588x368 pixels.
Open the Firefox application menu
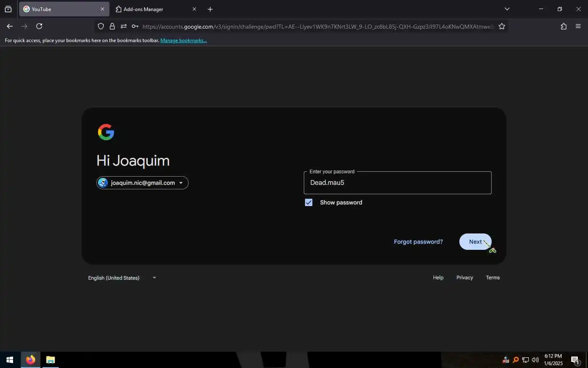(x=578, y=26)
